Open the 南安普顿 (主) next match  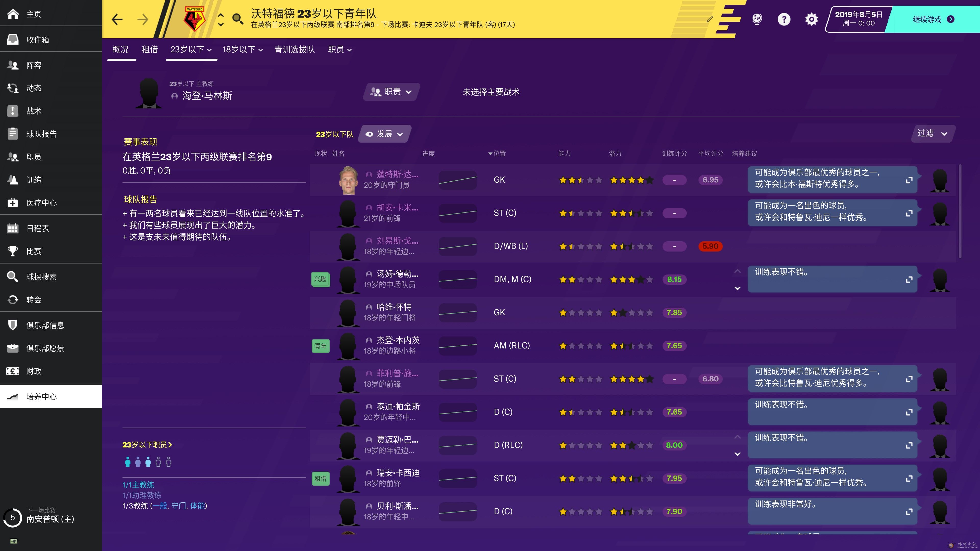coord(50,519)
